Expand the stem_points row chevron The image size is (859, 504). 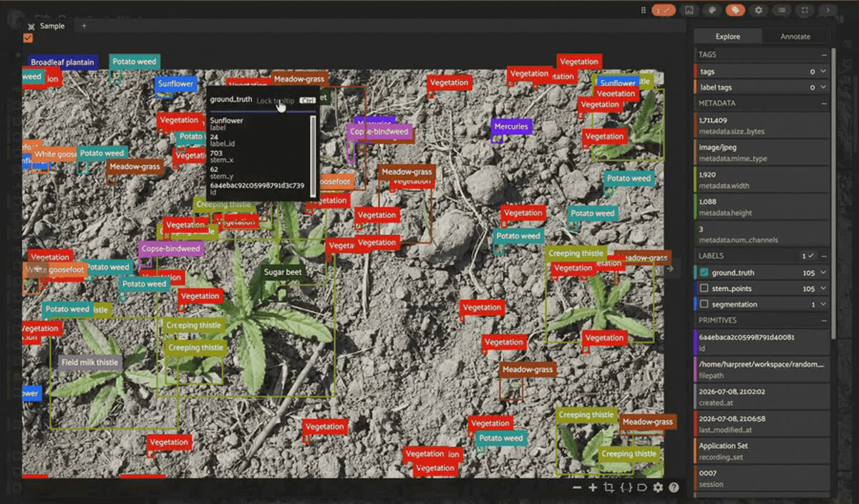(x=823, y=289)
